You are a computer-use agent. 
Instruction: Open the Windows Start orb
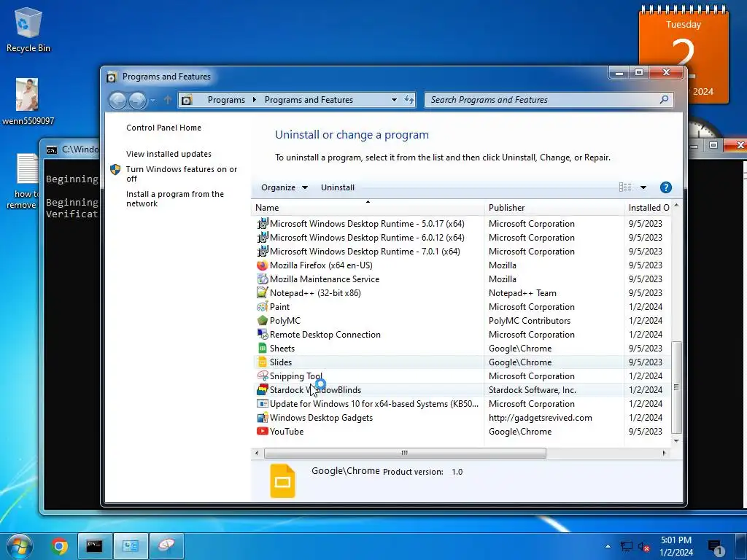pos(20,546)
